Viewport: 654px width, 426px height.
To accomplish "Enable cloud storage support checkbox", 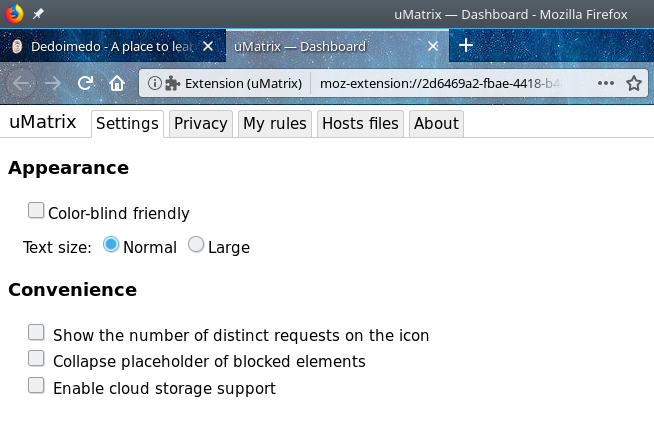I will click(36, 384).
